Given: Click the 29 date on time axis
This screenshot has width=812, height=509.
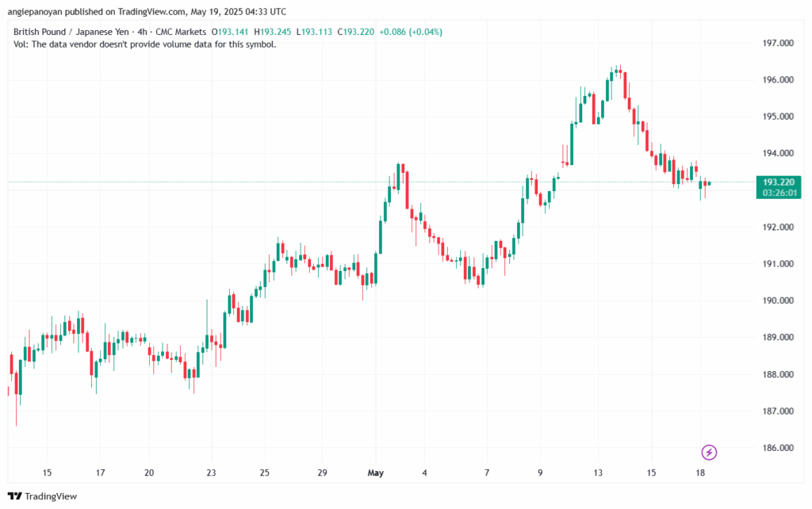Looking at the screenshot, I should tap(322, 473).
